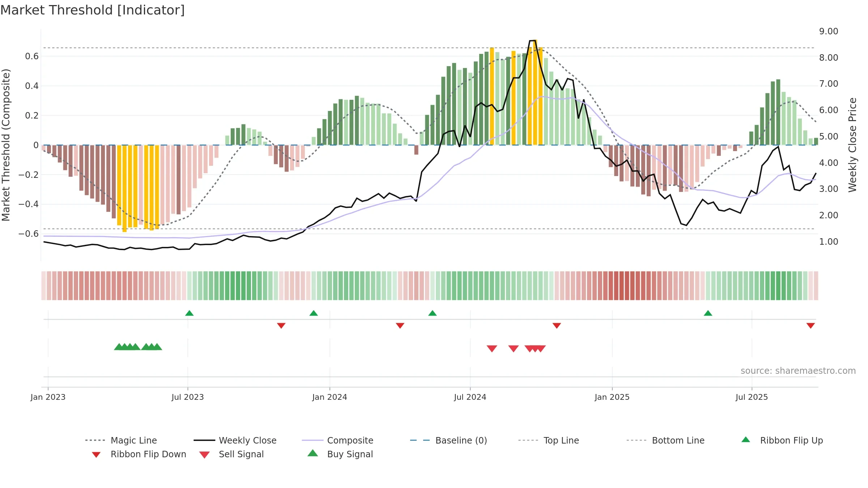Toggle the Ribbon Flip Down legend entry
This screenshot has height=488, width=868.
click(138, 454)
